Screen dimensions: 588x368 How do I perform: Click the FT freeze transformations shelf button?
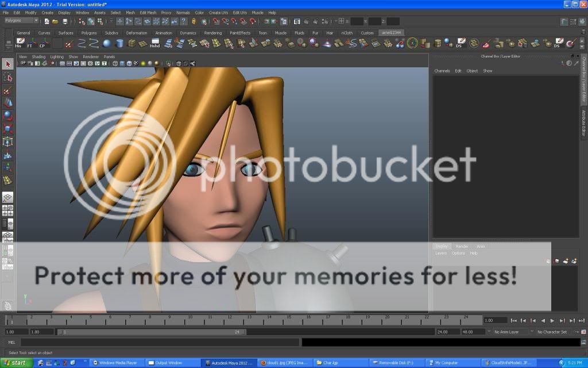pos(32,43)
